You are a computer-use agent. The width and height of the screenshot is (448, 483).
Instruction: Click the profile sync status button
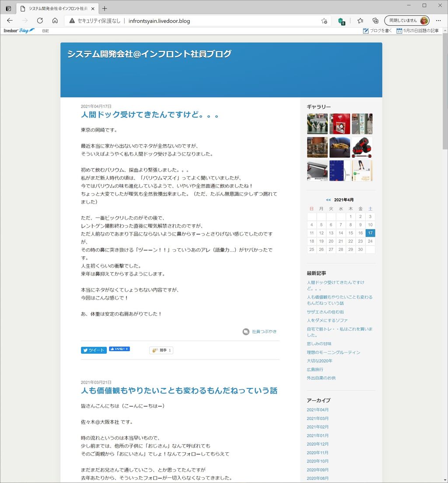click(x=407, y=21)
